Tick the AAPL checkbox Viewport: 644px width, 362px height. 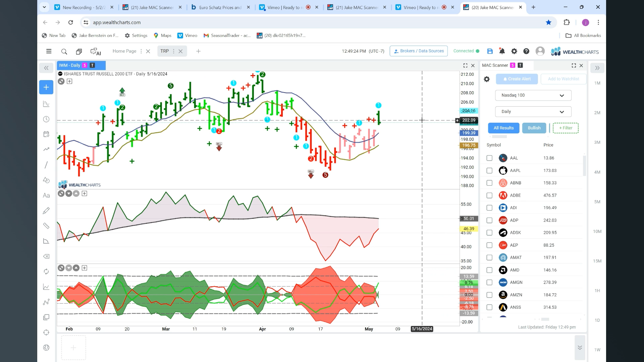(489, 171)
